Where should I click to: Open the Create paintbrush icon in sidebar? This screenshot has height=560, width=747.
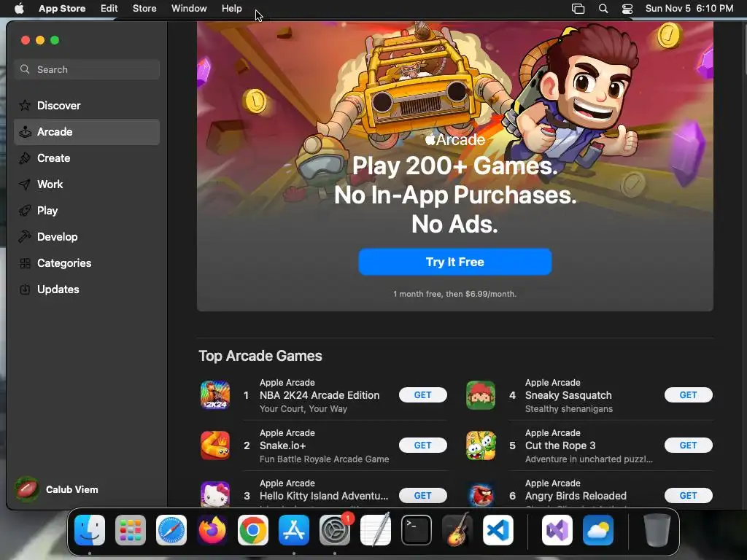tap(25, 158)
